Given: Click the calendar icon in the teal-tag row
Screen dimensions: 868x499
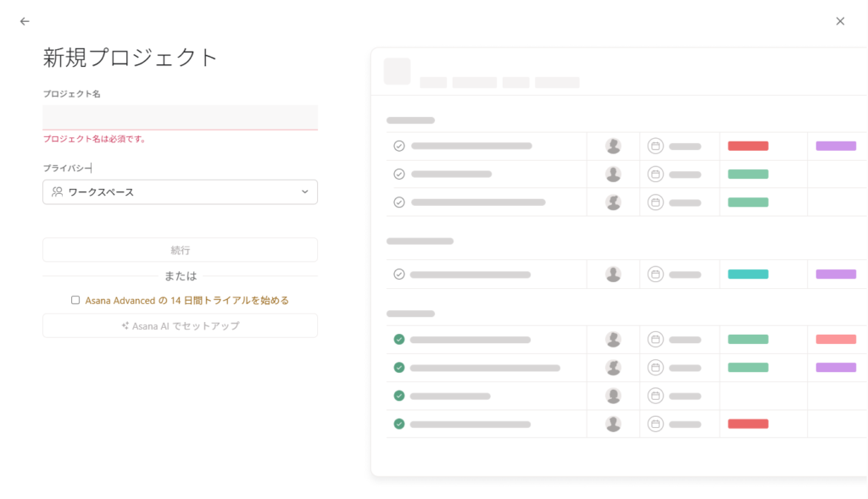Looking at the screenshot, I should pyautogui.click(x=655, y=274).
